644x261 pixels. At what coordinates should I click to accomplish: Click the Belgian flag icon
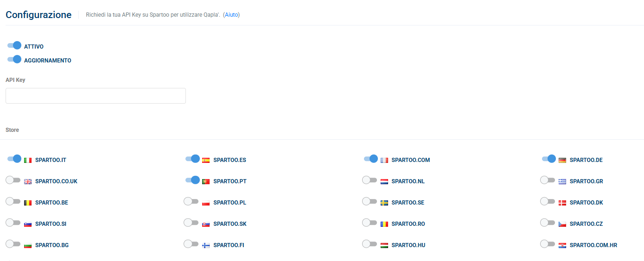click(28, 203)
